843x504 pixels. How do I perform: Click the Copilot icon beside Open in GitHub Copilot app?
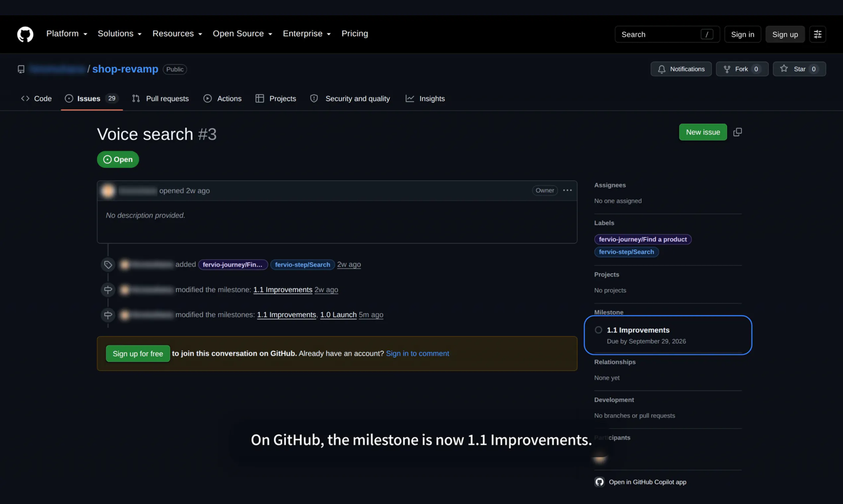click(600, 482)
